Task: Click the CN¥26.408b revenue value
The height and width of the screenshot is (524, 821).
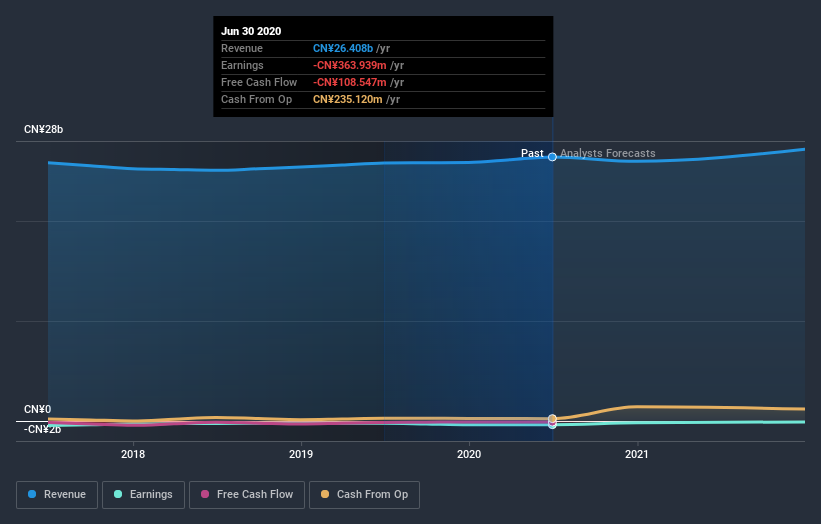Action: 343,48
